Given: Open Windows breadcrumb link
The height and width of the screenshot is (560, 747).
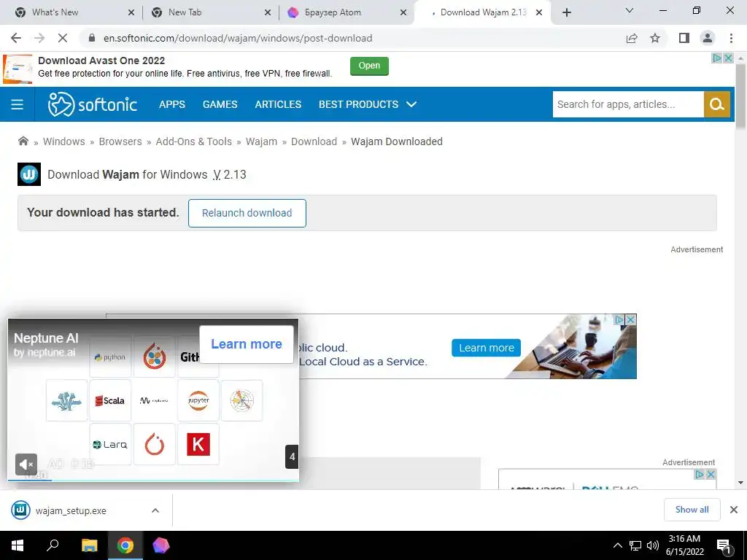Looking at the screenshot, I should click(x=64, y=141).
